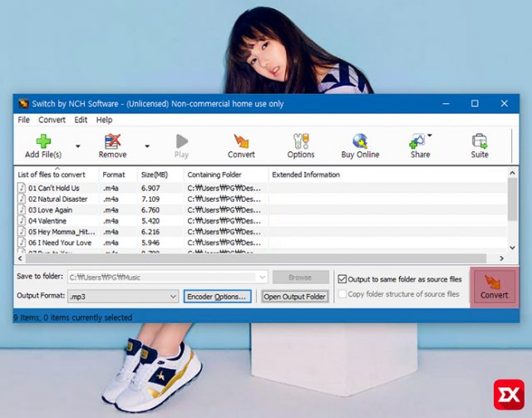Click the file list scroll down arrow
The width and height of the screenshot is (532, 418).
512,248
